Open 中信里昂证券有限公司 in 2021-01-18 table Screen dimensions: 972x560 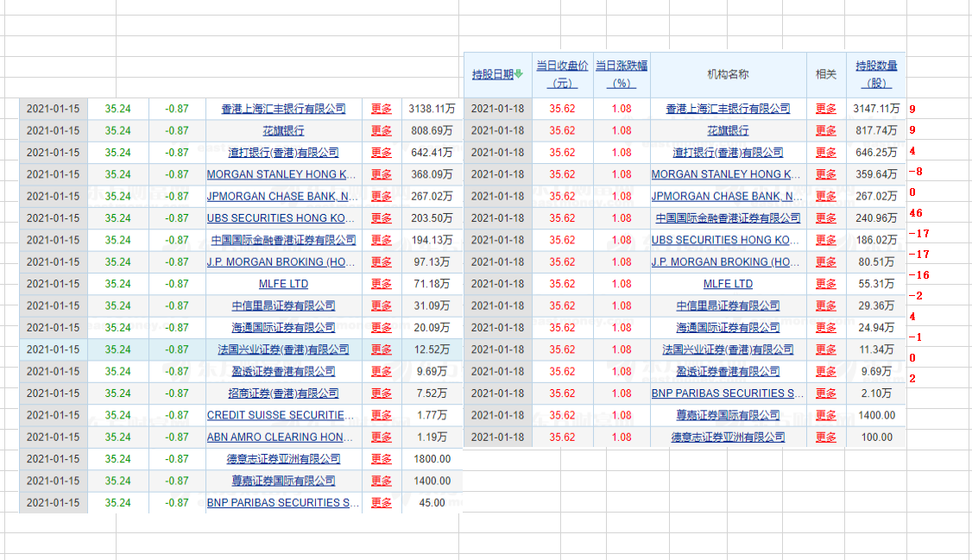pyautogui.click(x=728, y=305)
